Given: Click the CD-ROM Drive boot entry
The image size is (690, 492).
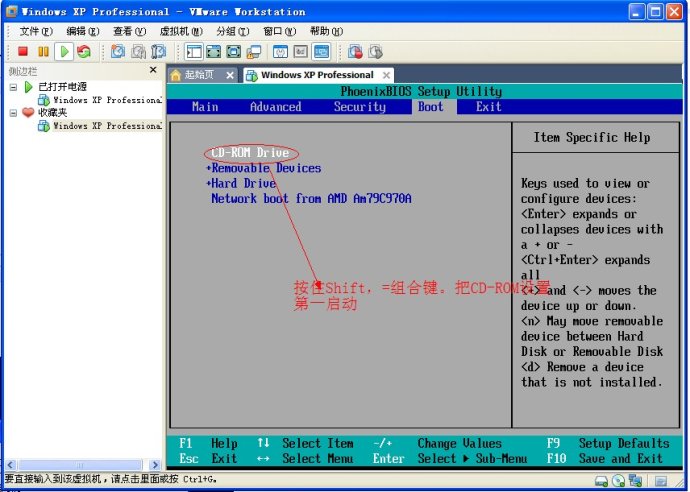Looking at the screenshot, I should pyautogui.click(x=250, y=153).
